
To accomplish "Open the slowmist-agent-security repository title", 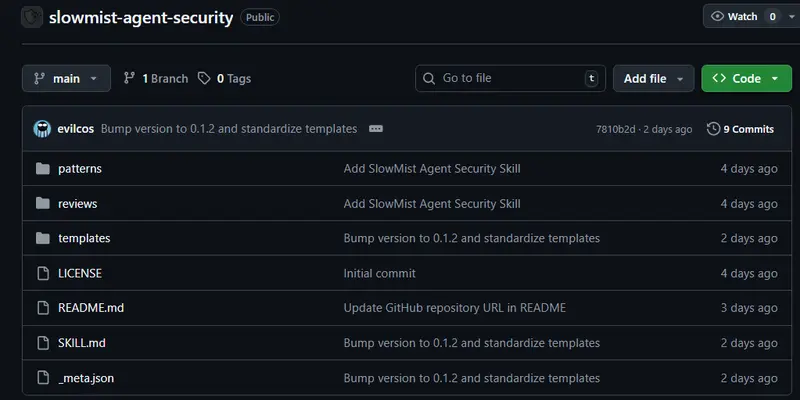I will coord(140,18).
